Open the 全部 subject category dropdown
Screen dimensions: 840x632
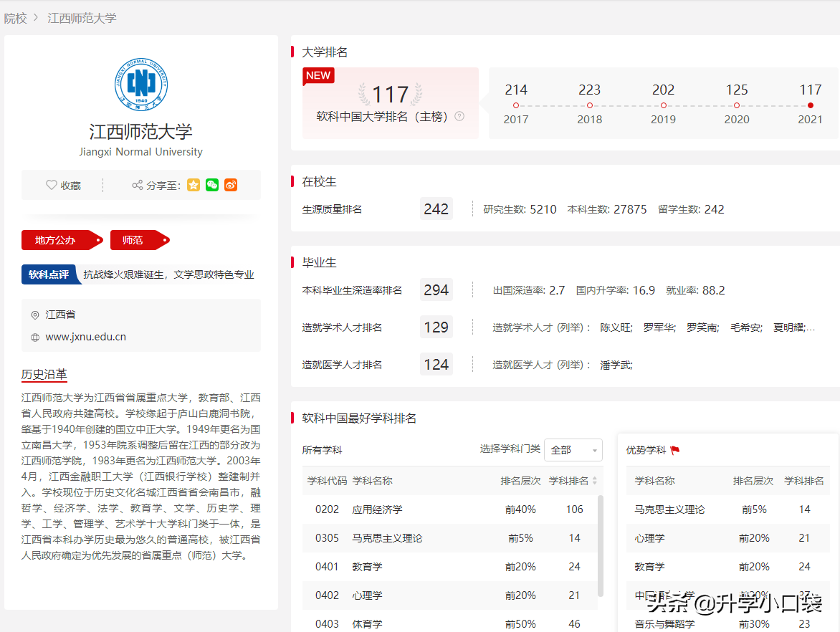573,449
